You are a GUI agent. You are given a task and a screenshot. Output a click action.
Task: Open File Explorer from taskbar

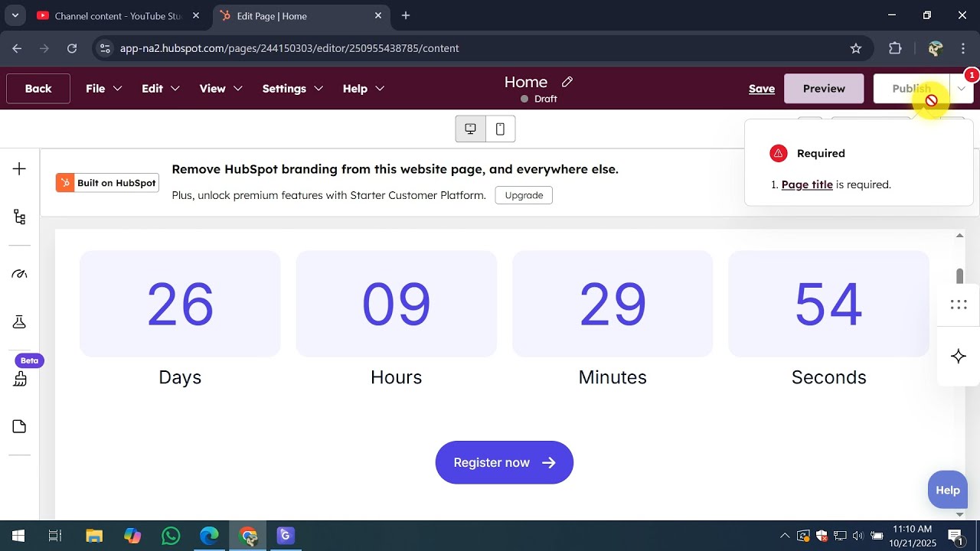click(93, 536)
